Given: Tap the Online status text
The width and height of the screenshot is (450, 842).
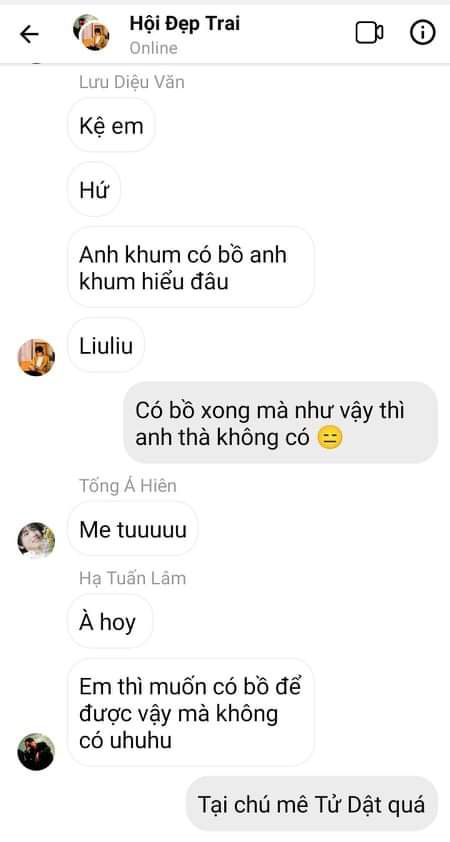Looking at the screenshot, I should [x=154, y=48].
